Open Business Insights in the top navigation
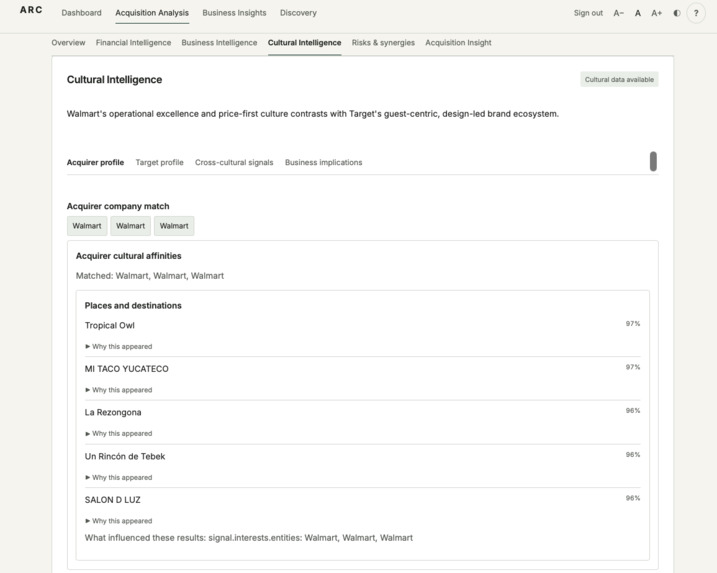The width and height of the screenshot is (717, 573). point(234,13)
